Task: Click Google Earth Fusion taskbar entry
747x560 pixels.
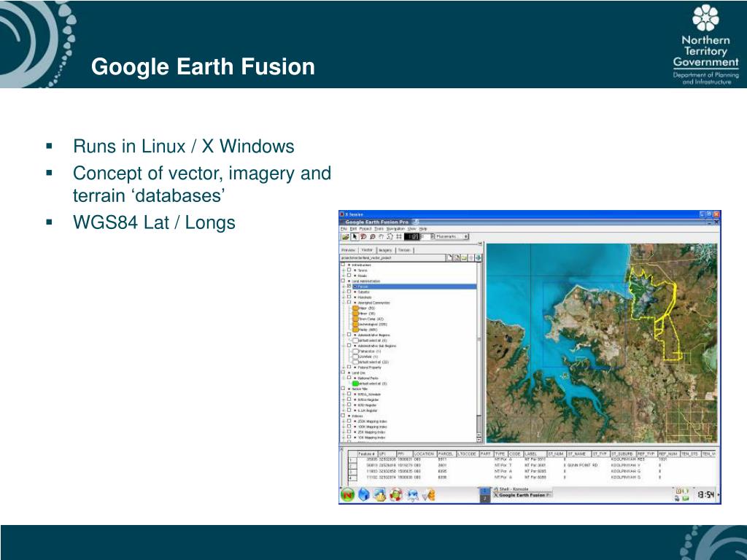Action: 521,495
